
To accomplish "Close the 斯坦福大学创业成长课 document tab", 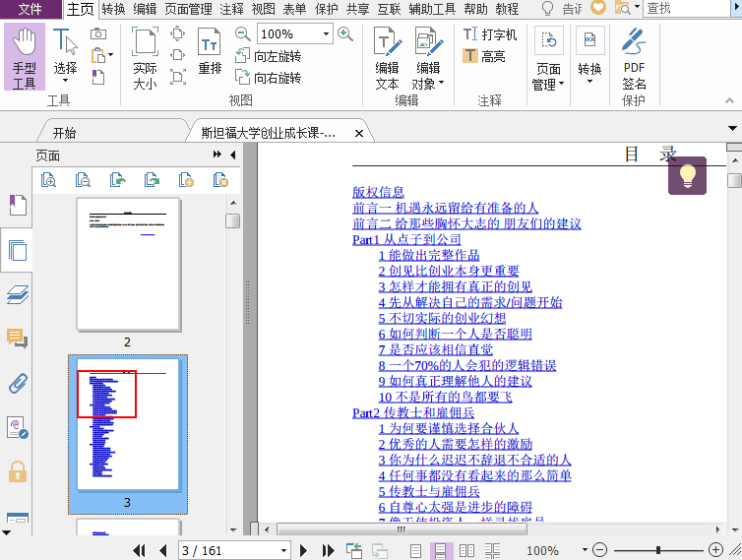I will click(359, 134).
